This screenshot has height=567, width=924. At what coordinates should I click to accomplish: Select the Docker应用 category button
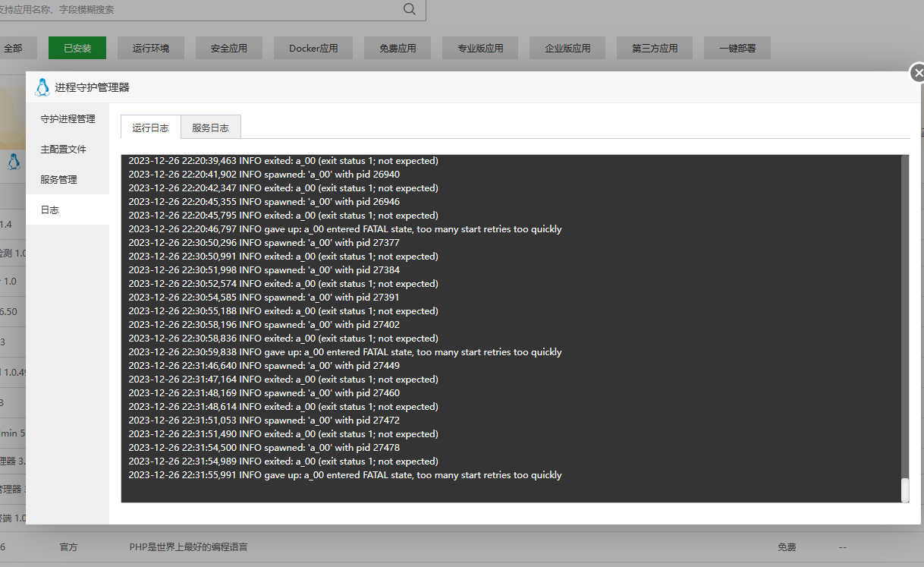point(313,48)
